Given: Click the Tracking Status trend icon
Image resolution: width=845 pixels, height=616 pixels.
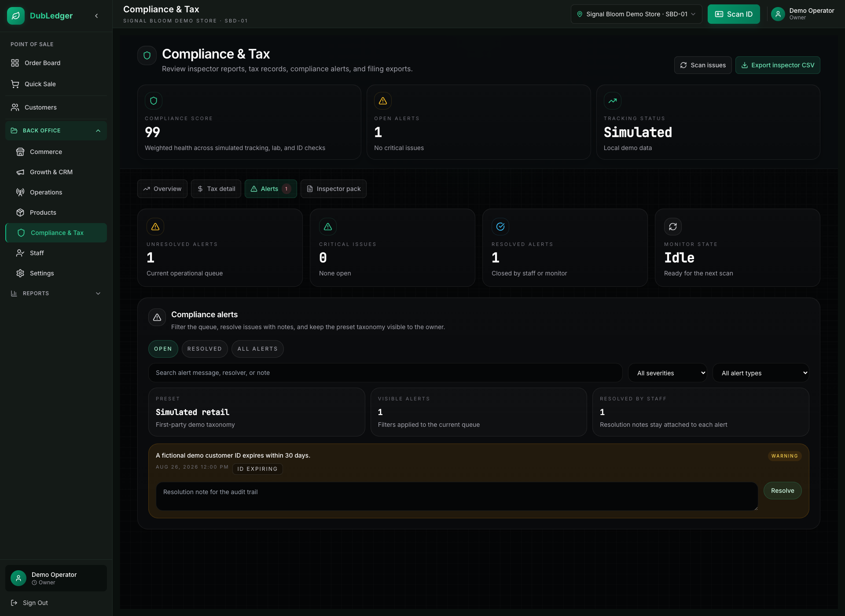Looking at the screenshot, I should (613, 101).
